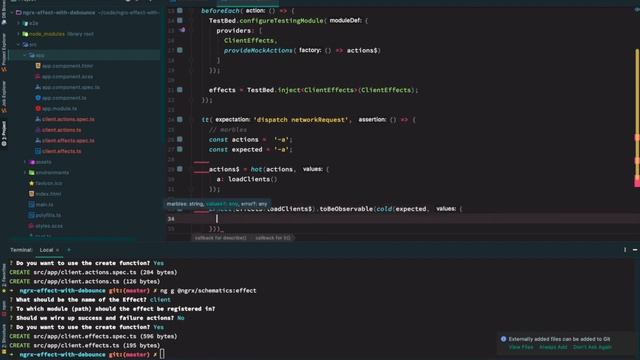Click 'ClientEffects,' in providers array
Viewport: 640px width, 360px height.
[251, 40]
